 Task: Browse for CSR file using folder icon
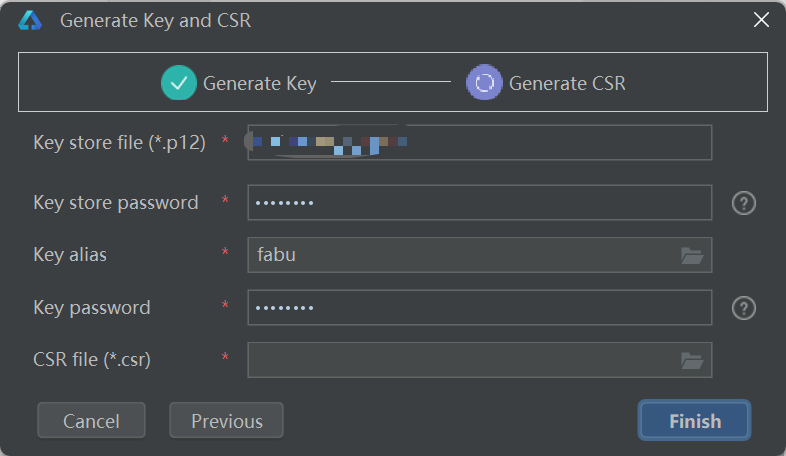pyautogui.click(x=692, y=360)
